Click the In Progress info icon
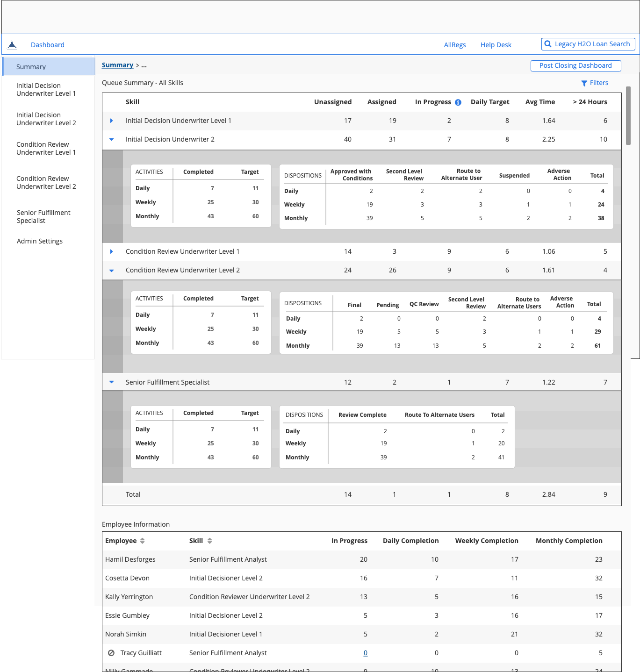 (458, 102)
